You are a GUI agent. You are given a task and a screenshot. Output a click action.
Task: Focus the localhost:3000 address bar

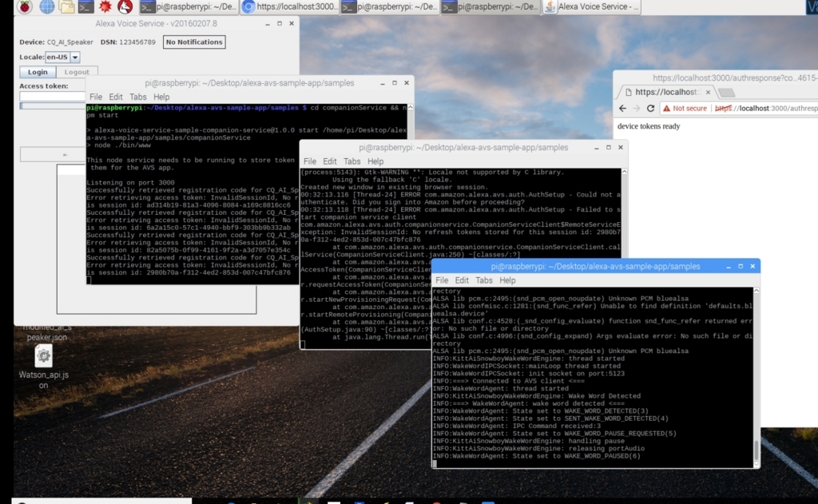pyautogui.click(x=766, y=109)
